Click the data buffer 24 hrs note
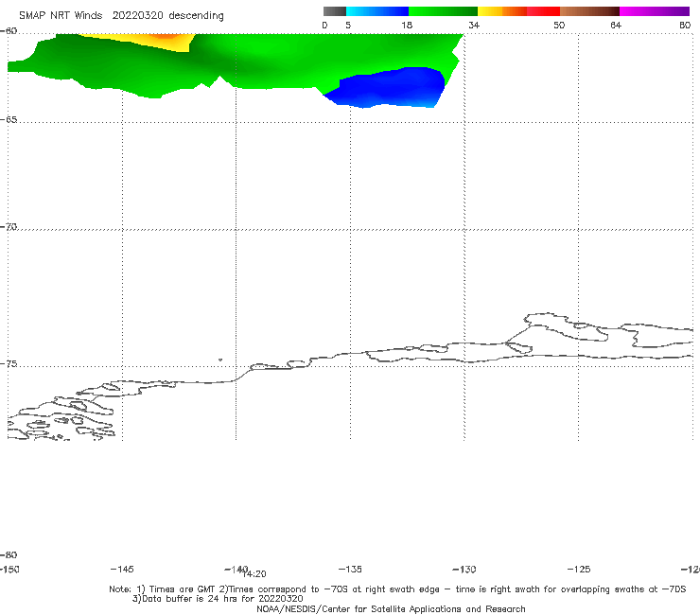 click(x=218, y=599)
